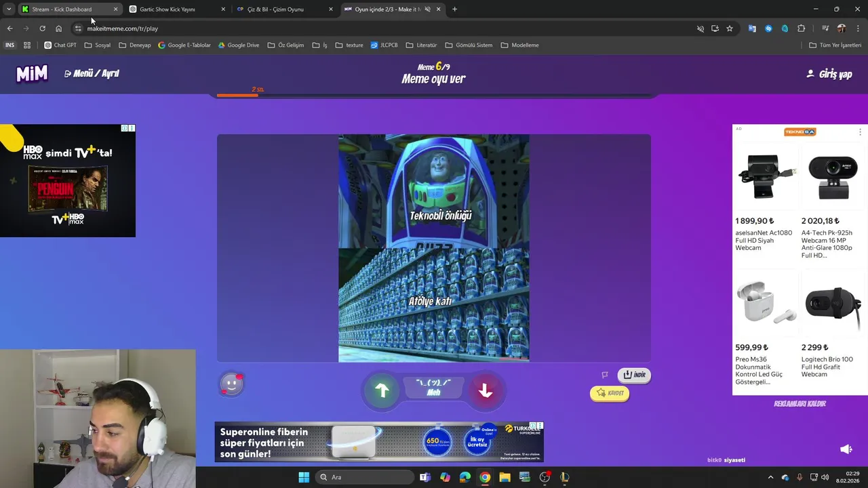This screenshot has height=488, width=868.
Task: Save the meme with Kaydet button
Action: (610, 393)
